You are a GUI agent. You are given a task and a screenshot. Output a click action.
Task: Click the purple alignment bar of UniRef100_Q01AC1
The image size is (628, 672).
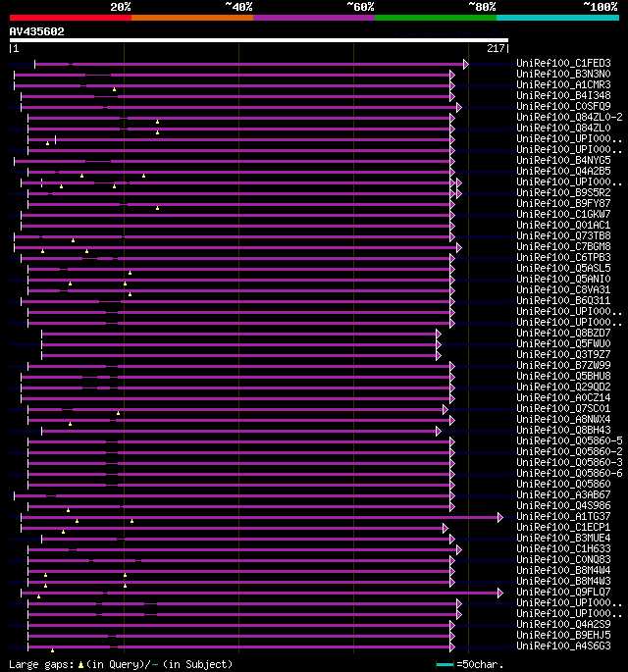coord(235,227)
